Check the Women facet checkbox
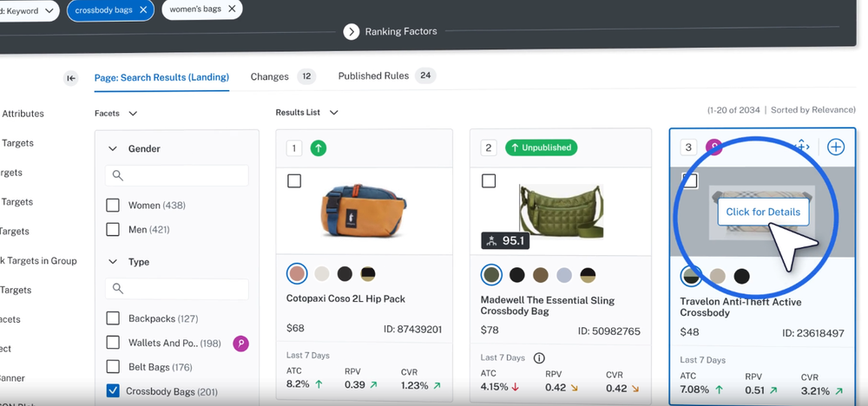This screenshot has height=406, width=868. point(113,206)
